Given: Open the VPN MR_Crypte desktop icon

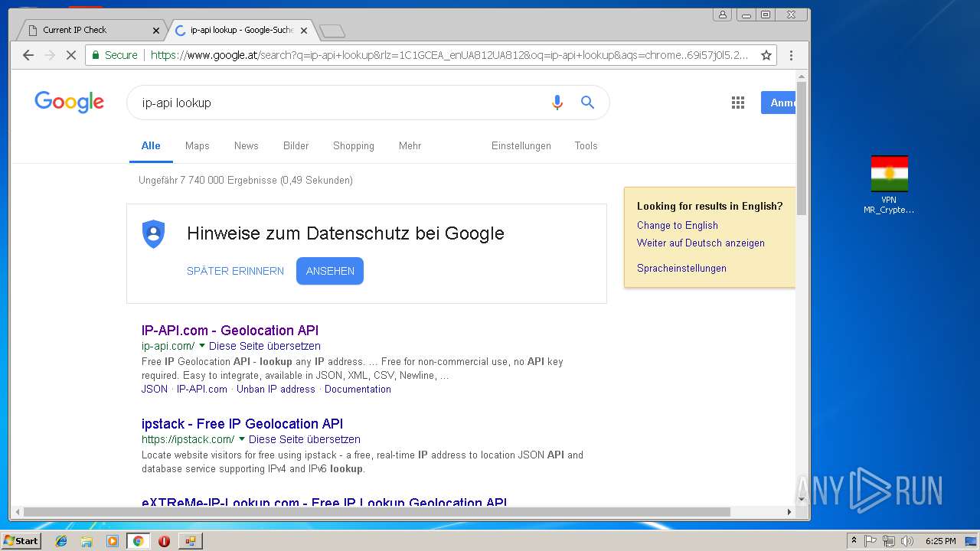Looking at the screenshot, I should point(889,184).
